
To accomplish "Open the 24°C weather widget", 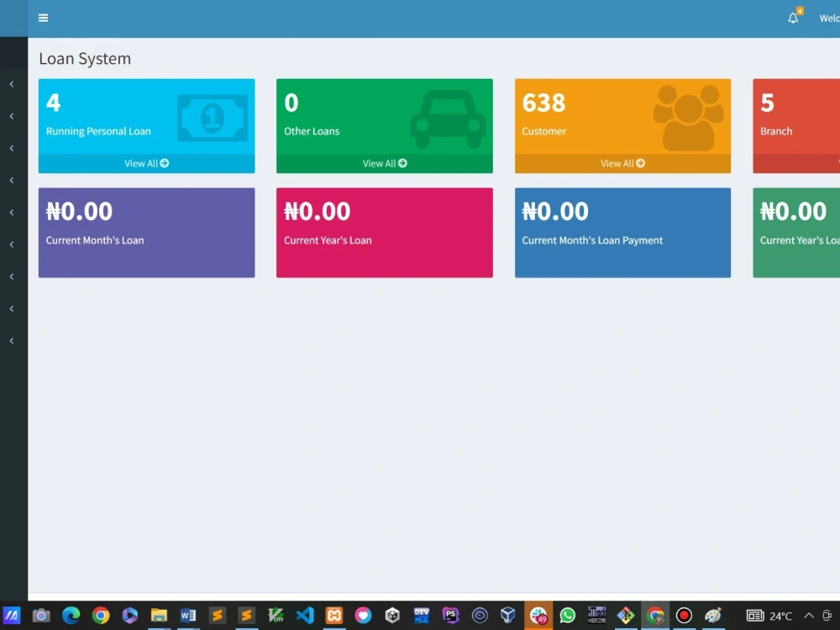I will click(x=769, y=616).
